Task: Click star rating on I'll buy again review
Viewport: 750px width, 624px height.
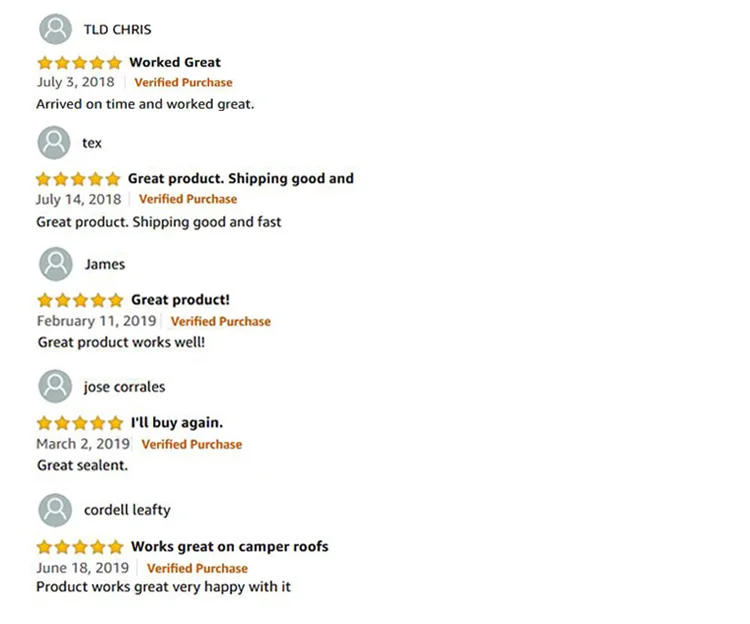Action: (x=79, y=423)
